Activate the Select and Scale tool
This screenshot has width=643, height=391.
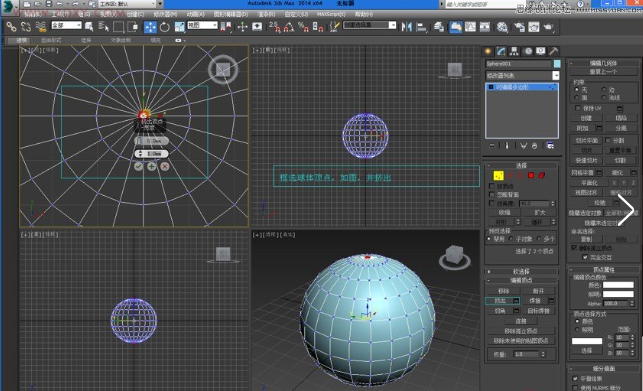(x=179, y=27)
